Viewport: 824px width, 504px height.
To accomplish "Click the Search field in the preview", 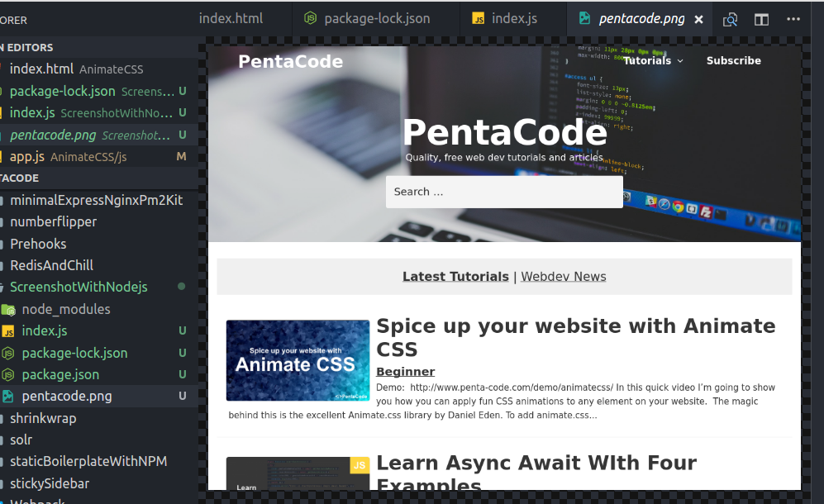I will click(x=504, y=192).
